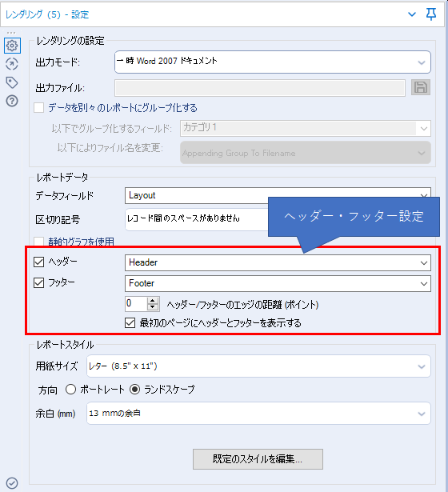The width and height of the screenshot is (448, 492).
Task: Click the checkmark status icon at bottom left
Action: 12,483
